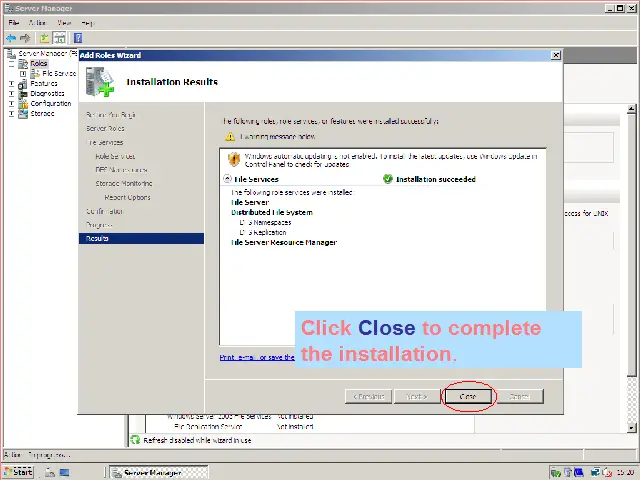The height and width of the screenshot is (480, 640).
Task: Close the Add Roles Wizard with X
Action: coord(556,55)
